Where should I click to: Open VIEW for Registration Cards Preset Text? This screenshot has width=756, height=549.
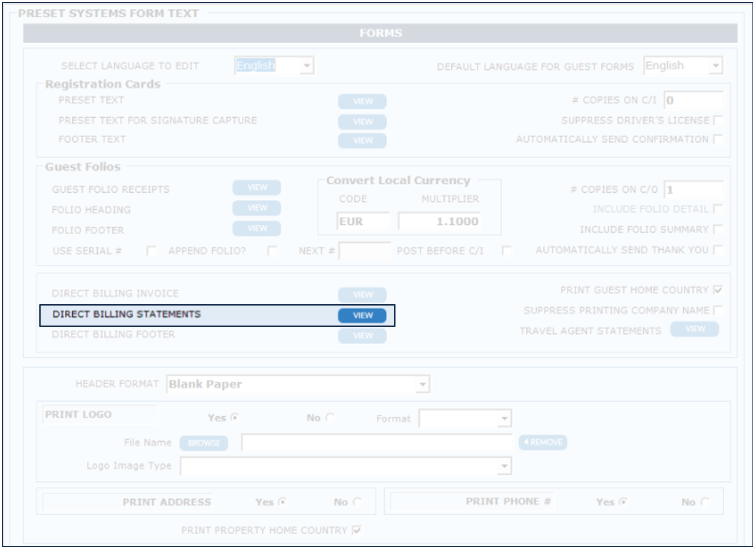coord(362,101)
